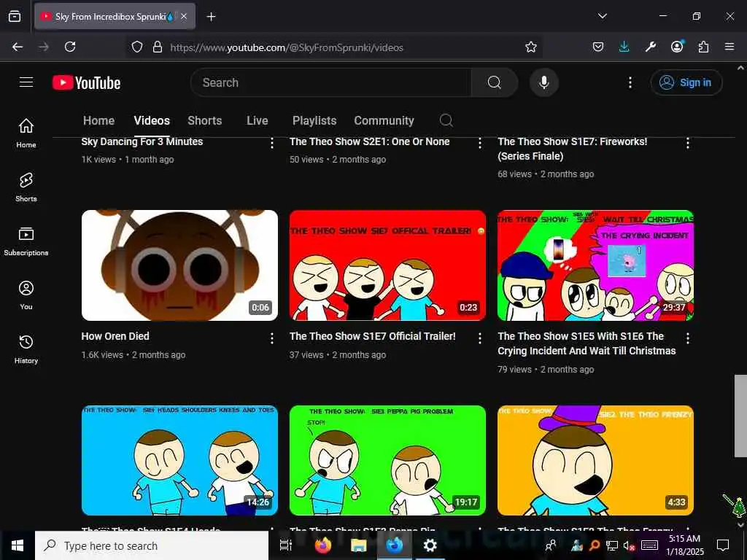Open the Community tab
Screen dimensions: 747x560
pyautogui.click(x=384, y=120)
